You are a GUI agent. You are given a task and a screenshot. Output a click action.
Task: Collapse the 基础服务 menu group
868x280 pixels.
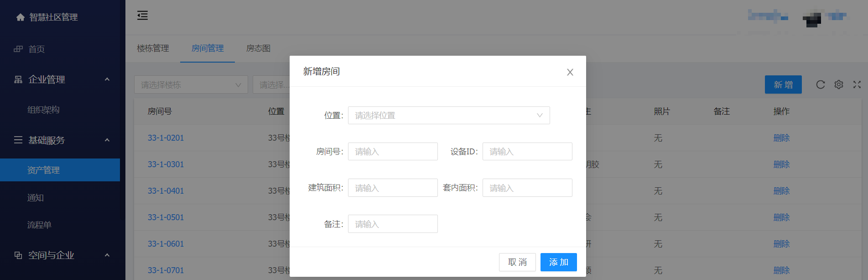(107, 140)
